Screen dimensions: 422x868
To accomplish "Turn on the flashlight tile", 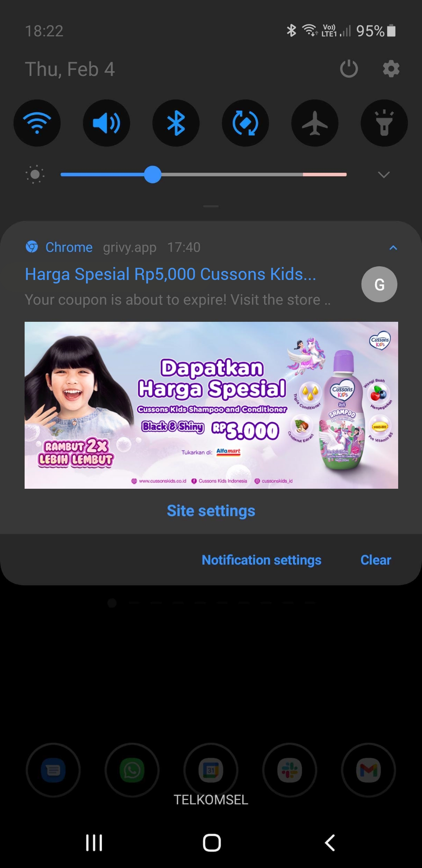I will (x=384, y=123).
